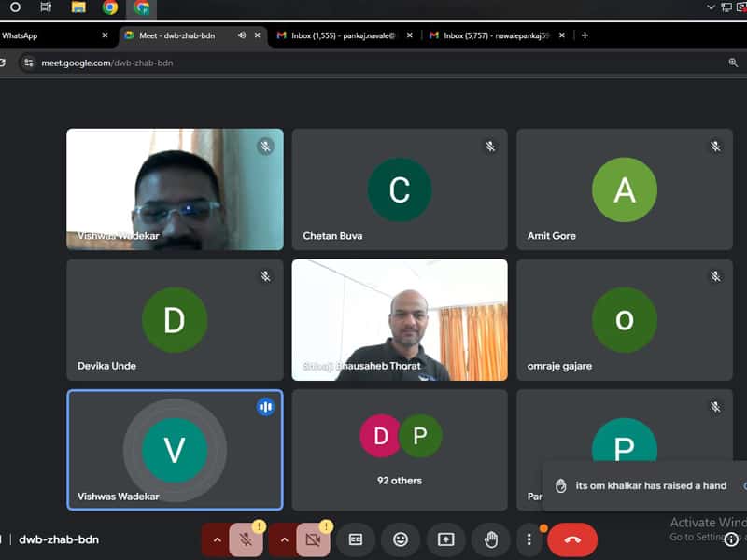Expand video settings chevron beside camera
747x560 pixels.
pyautogui.click(x=284, y=539)
